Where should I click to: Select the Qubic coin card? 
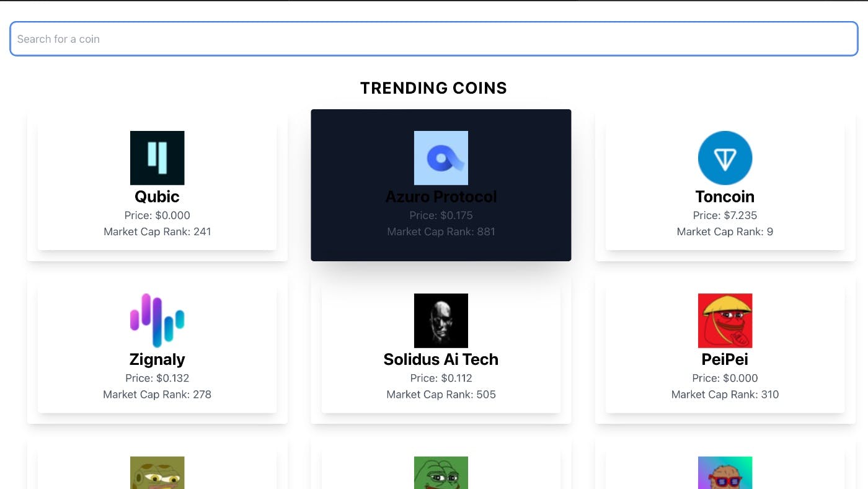pyautogui.click(x=157, y=184)
